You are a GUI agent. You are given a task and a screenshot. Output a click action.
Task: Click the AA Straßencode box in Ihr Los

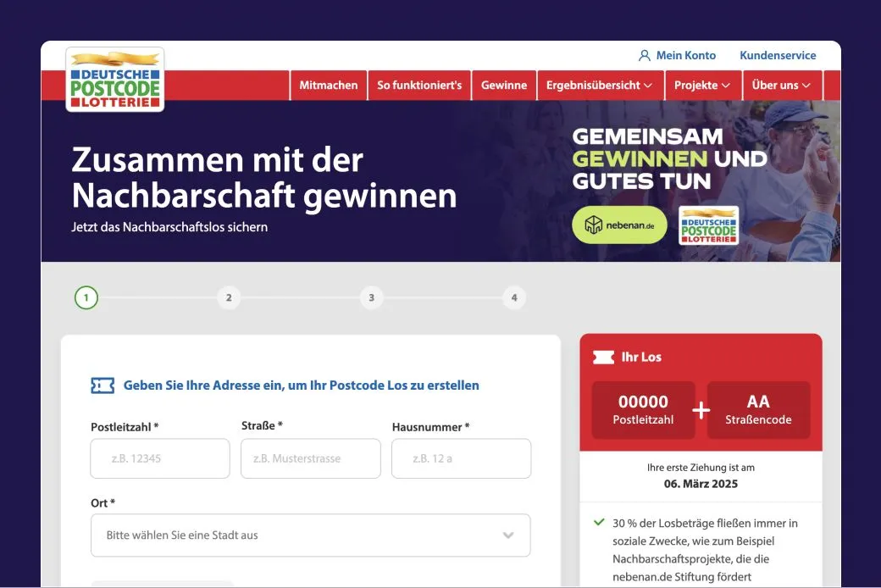click(758, 410)
